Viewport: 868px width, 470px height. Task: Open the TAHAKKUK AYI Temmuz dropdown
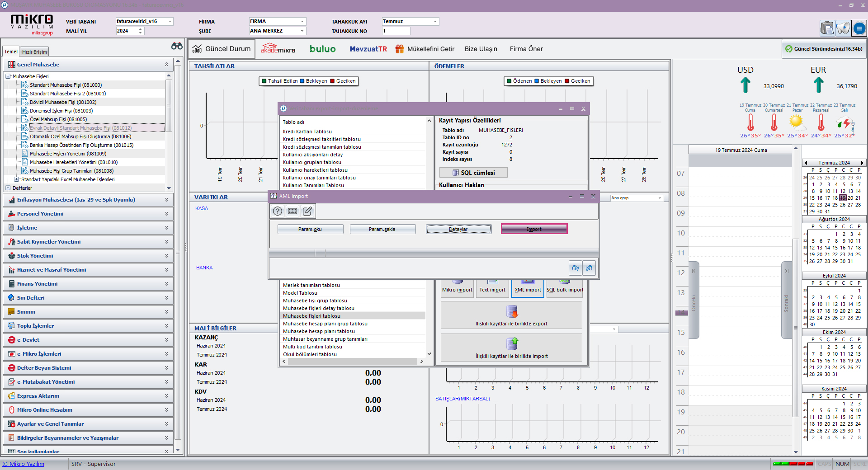click(435, 22)
